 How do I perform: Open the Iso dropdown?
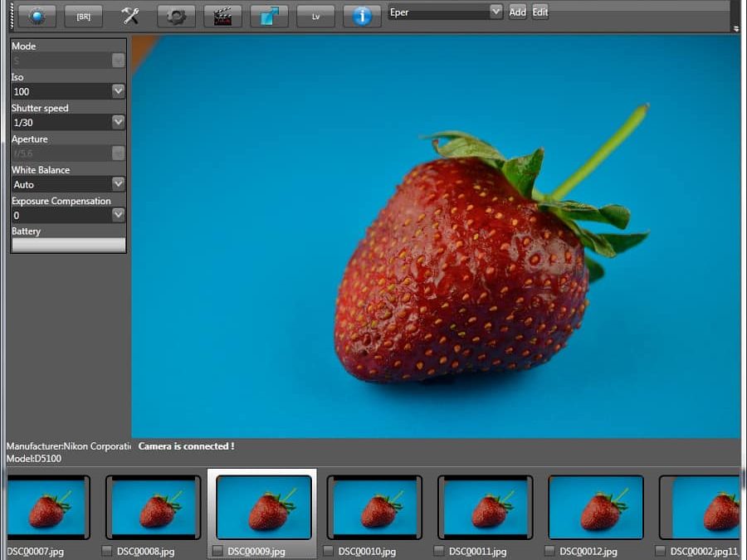click(118, 91)
